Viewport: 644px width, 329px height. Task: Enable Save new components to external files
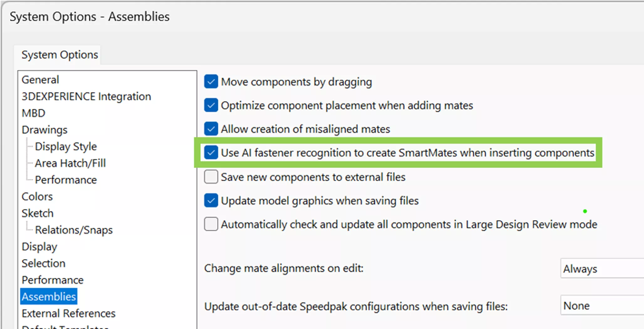point(211,177)
